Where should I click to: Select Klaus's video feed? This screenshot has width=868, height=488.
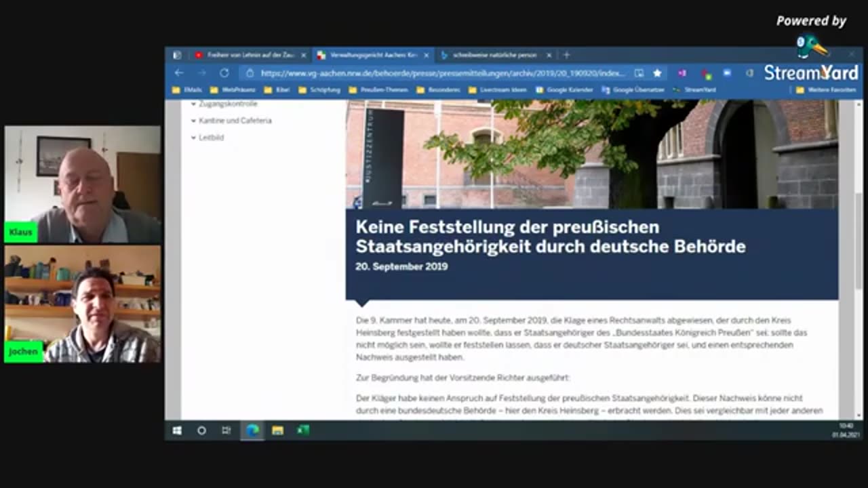pos(83,184)
